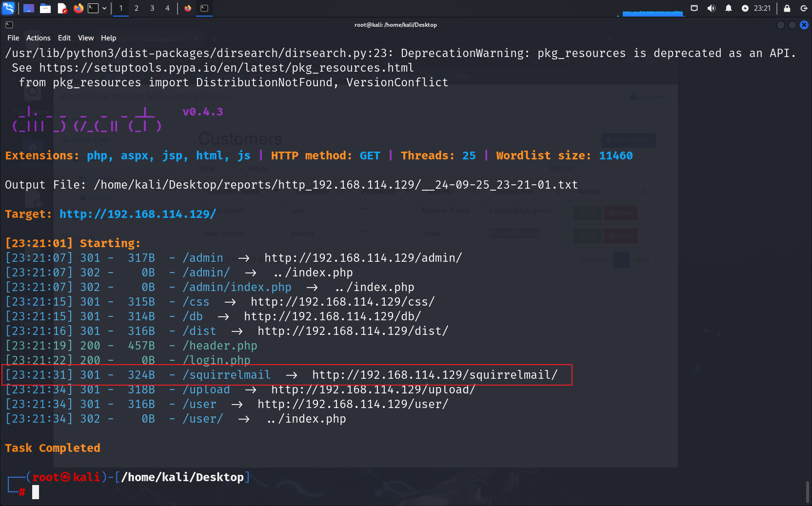Image resolution: width=812 pixels, height=506 pixels.
Task: Open the Actions menu
Action: point(39,38)
